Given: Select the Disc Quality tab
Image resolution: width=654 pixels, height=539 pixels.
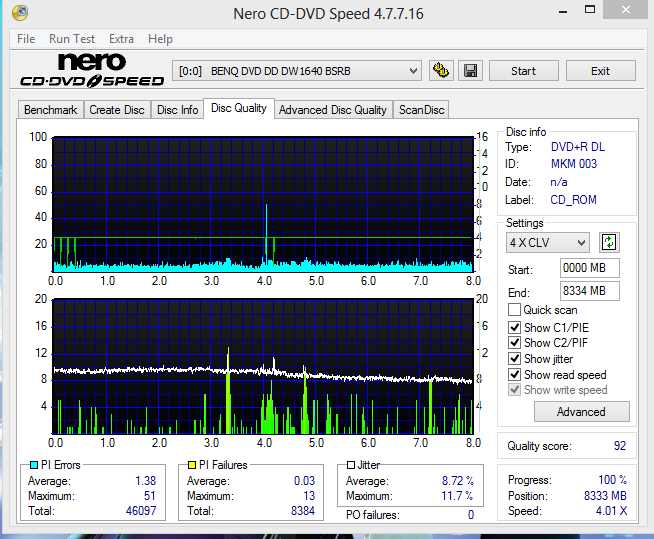Looking at the screenshot, I should (239, 108).
